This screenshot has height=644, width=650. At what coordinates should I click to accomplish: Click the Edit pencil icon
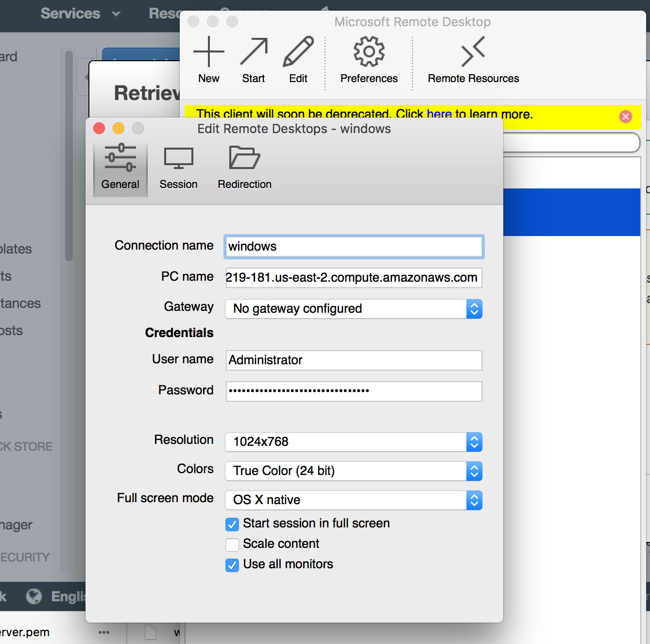(x=298, y=51)
